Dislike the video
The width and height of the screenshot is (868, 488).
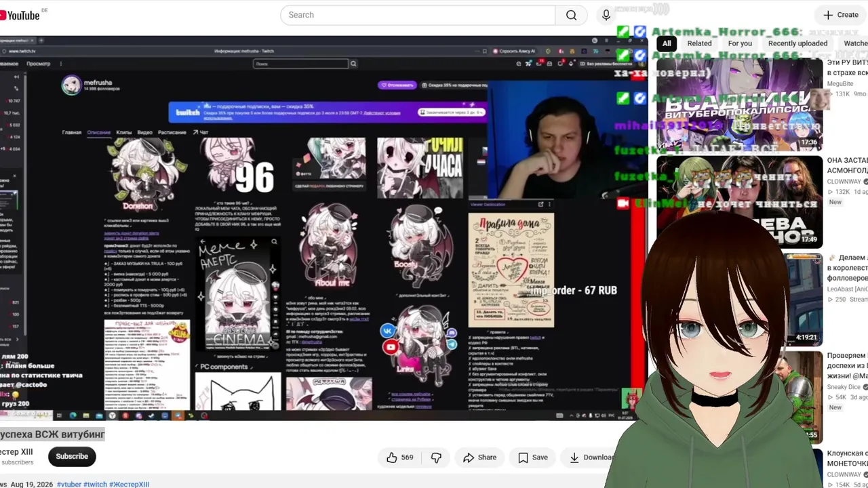pos(436,457)
